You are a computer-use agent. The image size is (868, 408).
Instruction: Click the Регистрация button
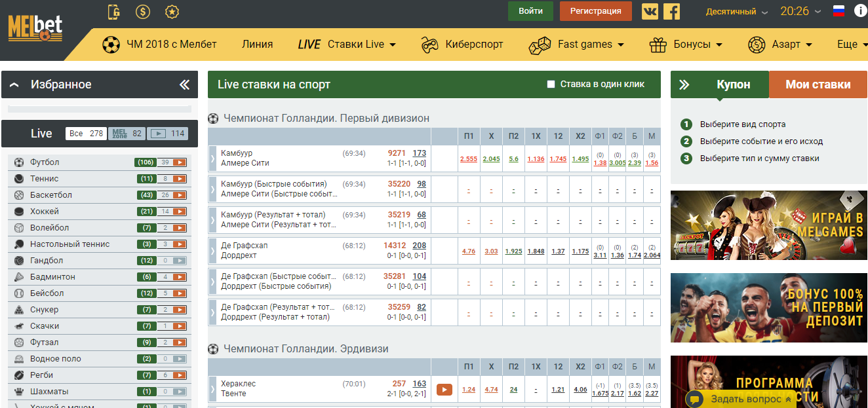pos(596,11)
